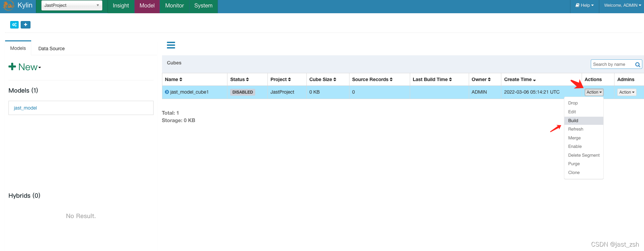Click the search magnifier icon
644x251 pixels.
pyautogui.click(x=637, y=64)
